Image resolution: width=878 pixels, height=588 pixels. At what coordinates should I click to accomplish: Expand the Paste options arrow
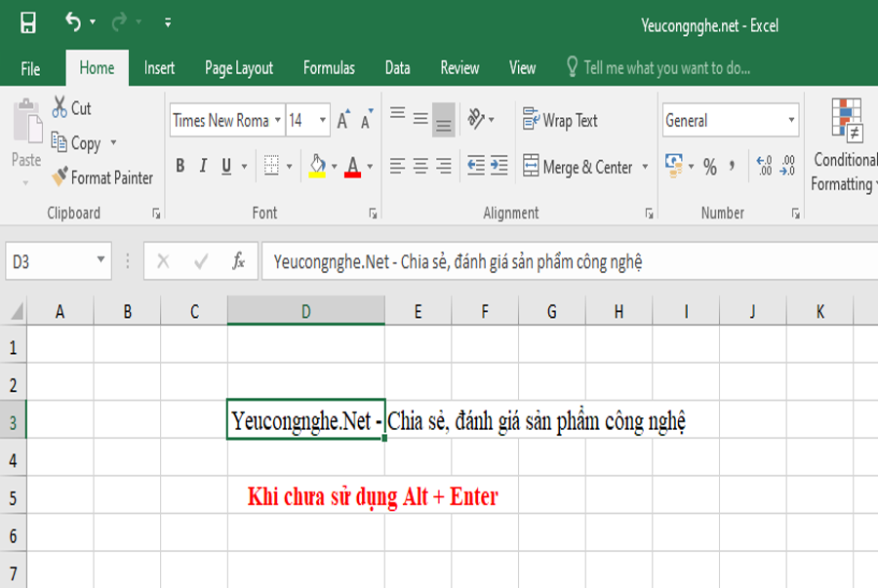pyautogui.click(x=25, y=183)
